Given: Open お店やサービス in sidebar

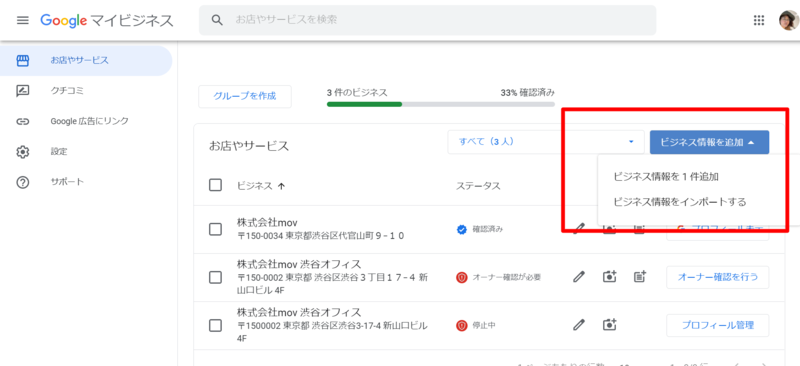Looking at the screenshot, I should (86, 61).
